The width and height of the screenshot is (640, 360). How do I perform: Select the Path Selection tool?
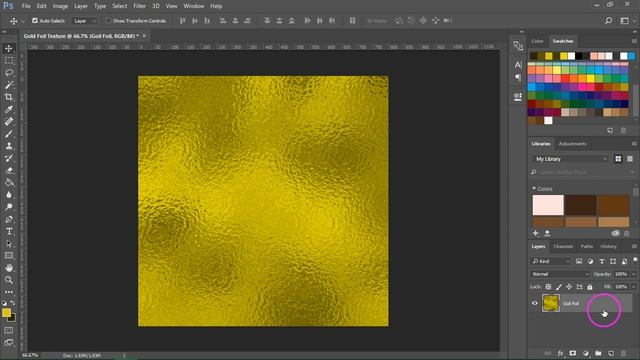(9, 244)
